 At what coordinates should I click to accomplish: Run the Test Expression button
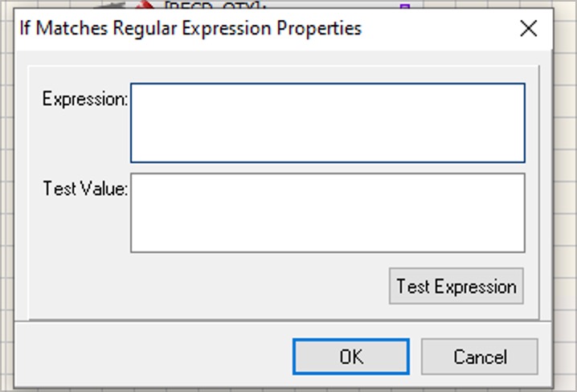pos(456,286)
